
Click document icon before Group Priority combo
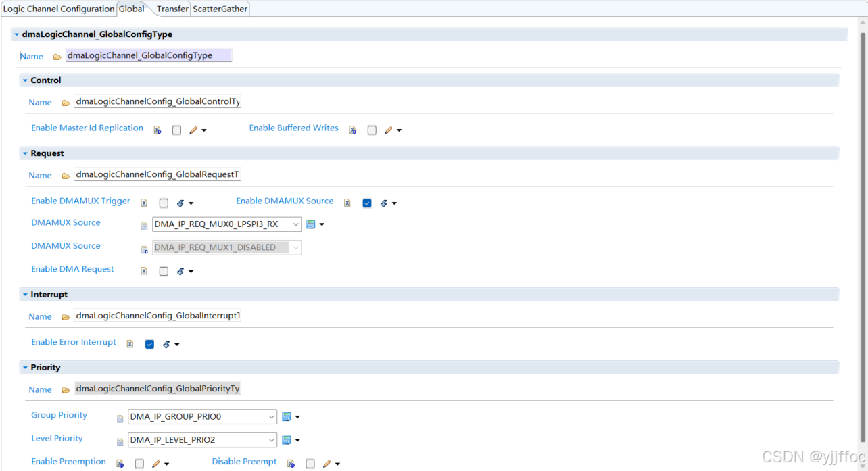click(120, 419)
